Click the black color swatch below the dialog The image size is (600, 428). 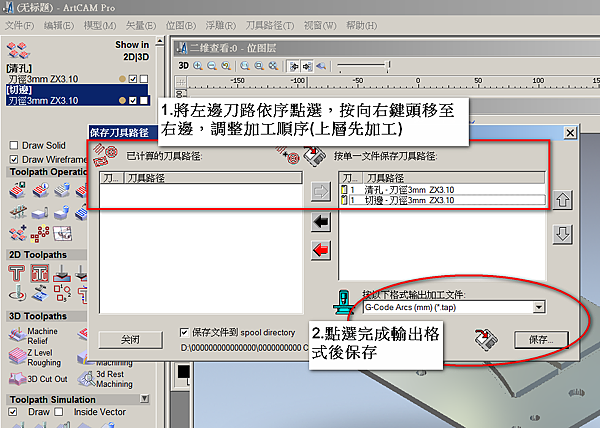tap(184, 372)
